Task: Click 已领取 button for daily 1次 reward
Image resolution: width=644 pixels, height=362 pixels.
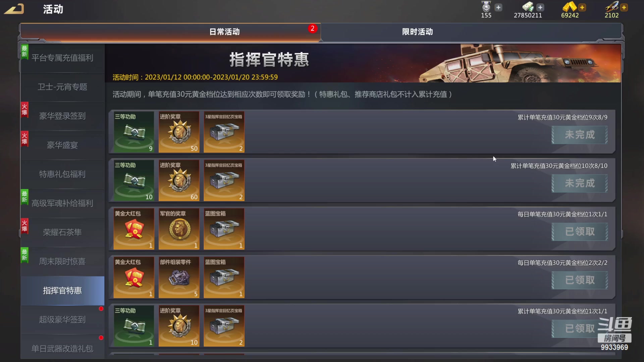Action: pyautogui.click(x=580, y=232)
